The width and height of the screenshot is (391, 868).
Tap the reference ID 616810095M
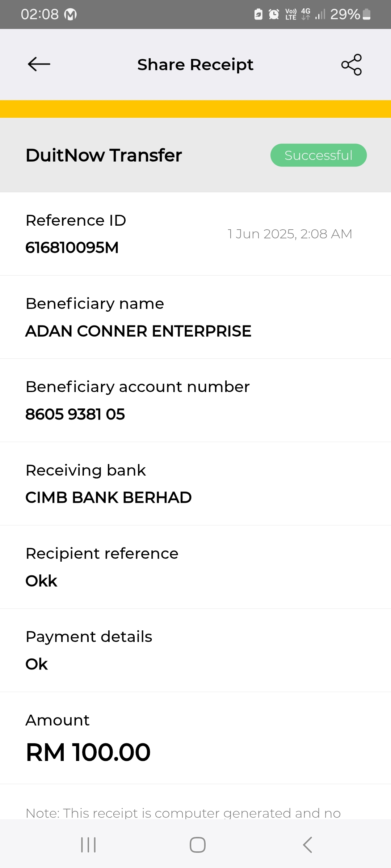[x=72, y=248]
